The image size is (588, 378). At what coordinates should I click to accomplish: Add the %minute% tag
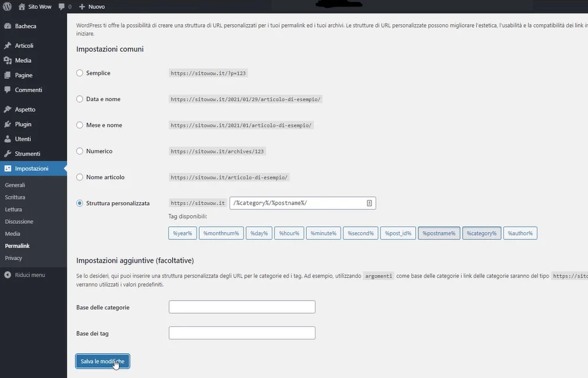point(324,233)
